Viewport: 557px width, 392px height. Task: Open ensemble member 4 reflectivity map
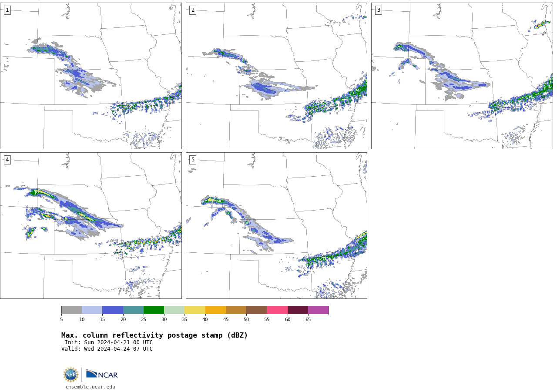pyautogui.click(x=91, y=225)
